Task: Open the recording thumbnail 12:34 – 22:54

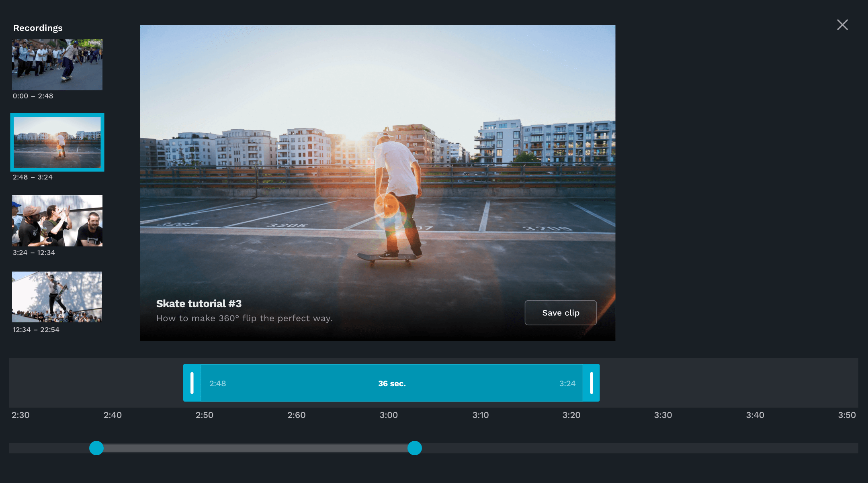Action: pyautogui.click(x=57, y=297)
